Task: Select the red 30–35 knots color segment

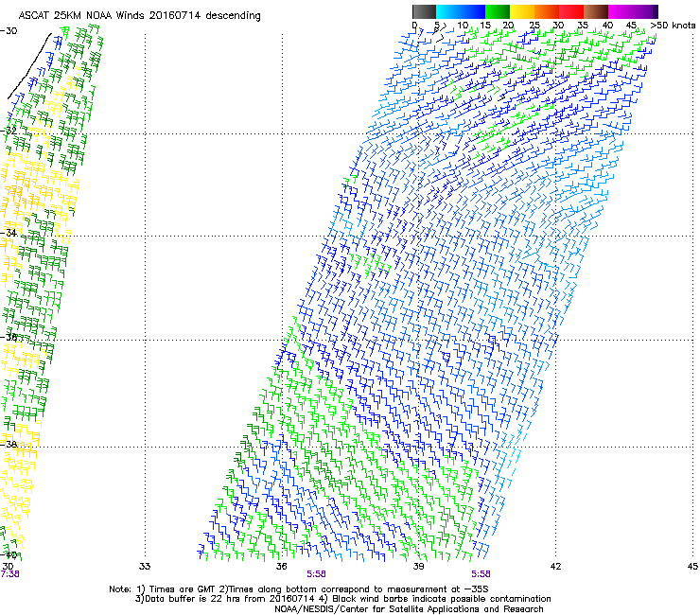Action: pyautogui.click(x=571, y=11)
